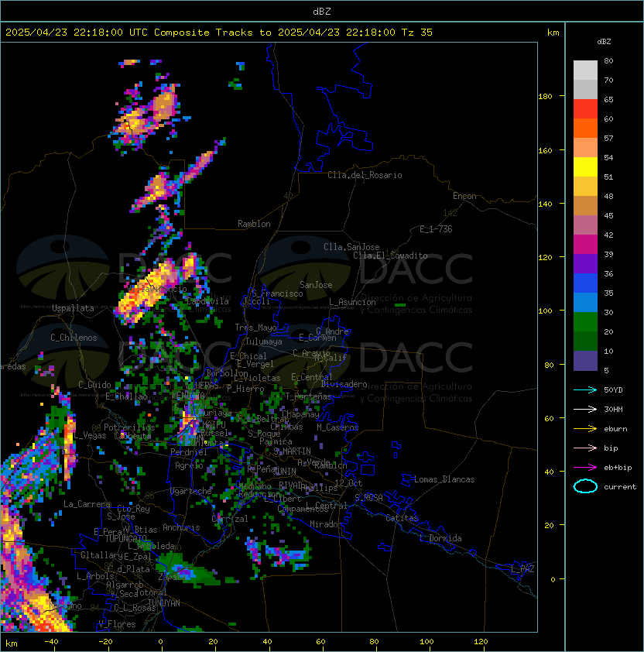Select the slate 5-10 dBZ legend band
Image resolution: width=644 pixels, height=652 pixels.
click(x=585, y=361)
